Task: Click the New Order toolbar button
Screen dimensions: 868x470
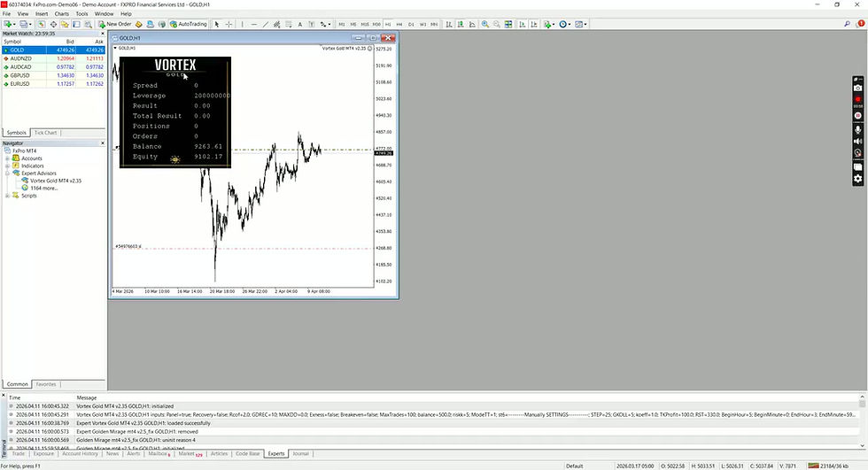Action: tap(114, 24)
